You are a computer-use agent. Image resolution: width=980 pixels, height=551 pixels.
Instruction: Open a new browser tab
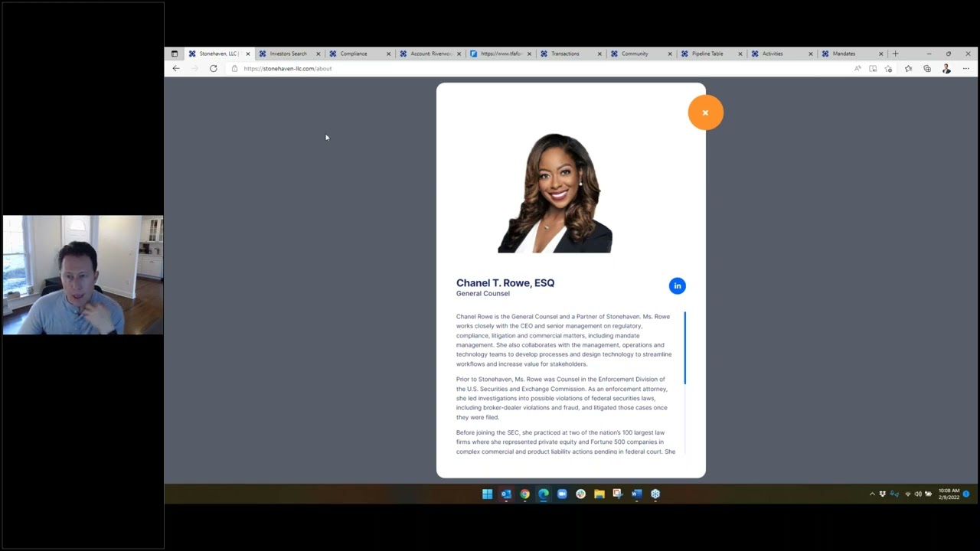896,54
